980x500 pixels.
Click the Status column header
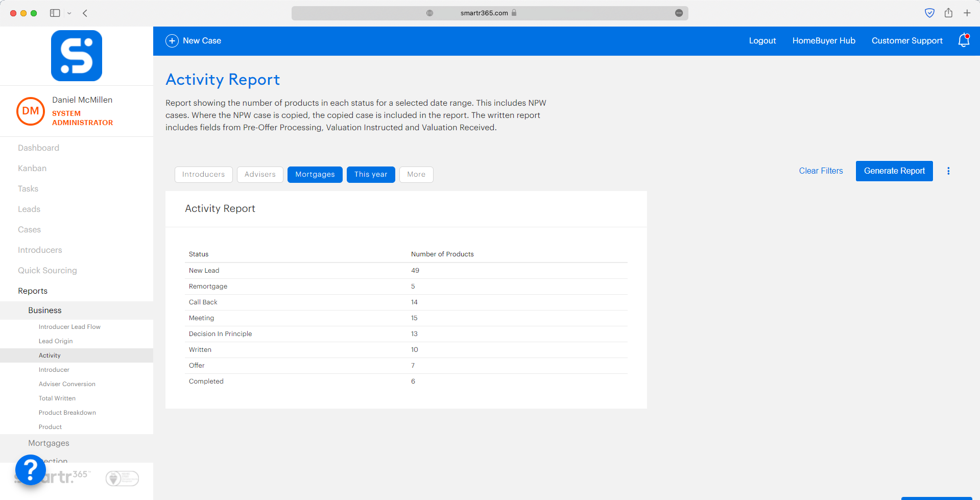pyautogui.click(x=199, y=254)
